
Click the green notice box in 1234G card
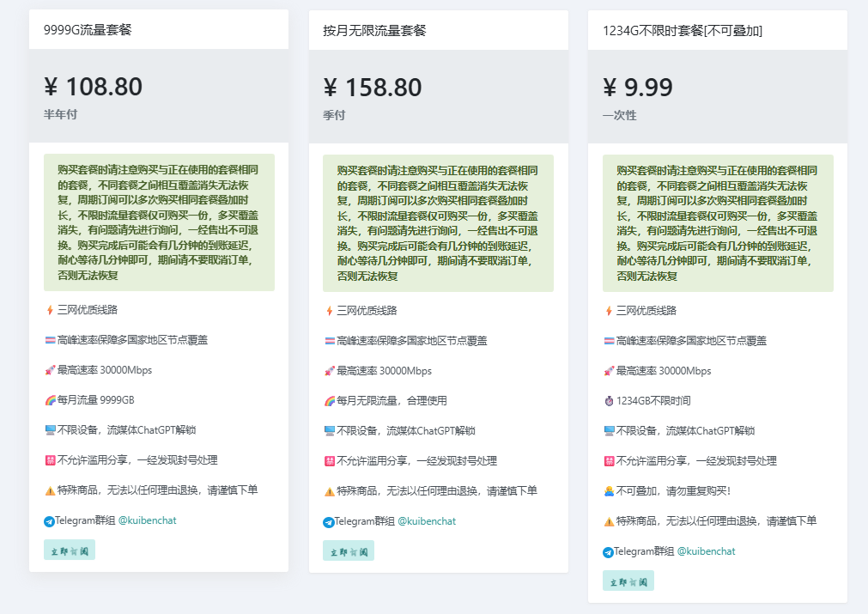(x=717, y=222)
